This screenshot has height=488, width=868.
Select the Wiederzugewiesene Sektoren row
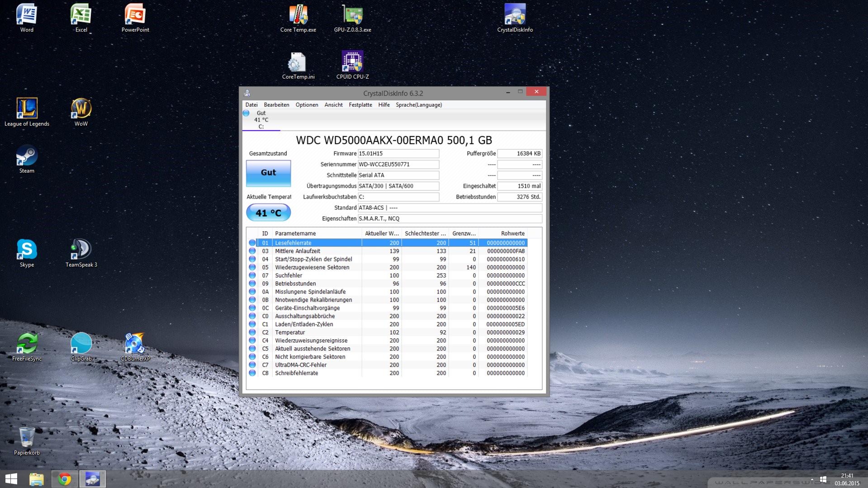tap(388, 267)
